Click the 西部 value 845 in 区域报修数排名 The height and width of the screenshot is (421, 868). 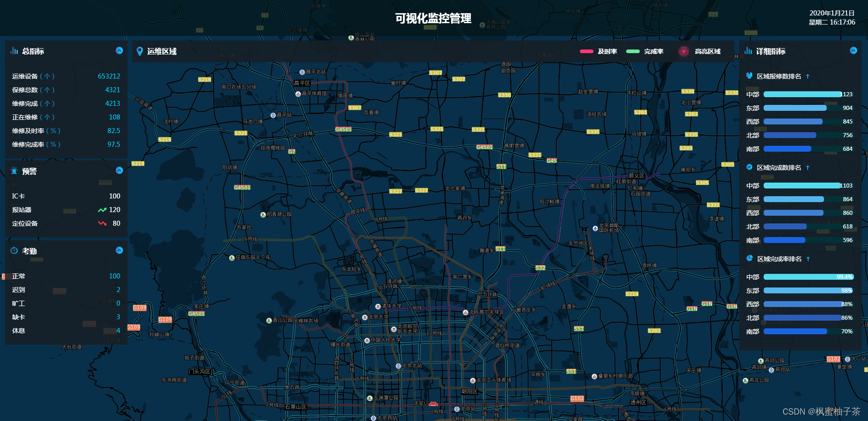[848, 122]
